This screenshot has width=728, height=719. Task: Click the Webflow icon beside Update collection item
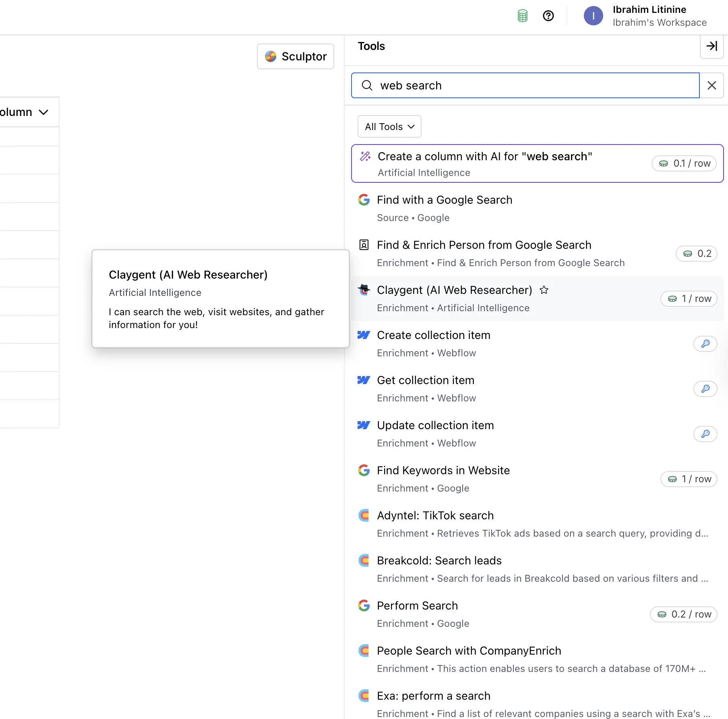pos(364,425)
